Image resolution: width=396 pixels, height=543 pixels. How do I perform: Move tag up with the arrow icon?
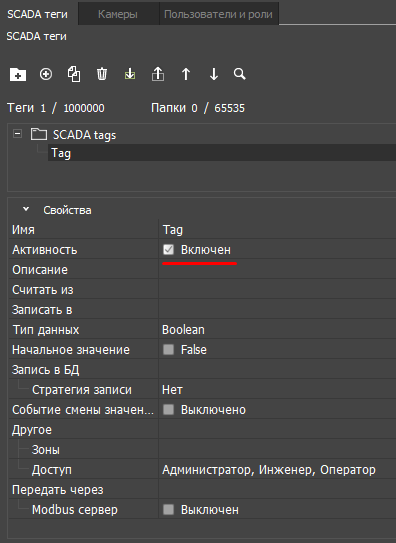click(186, 74)
